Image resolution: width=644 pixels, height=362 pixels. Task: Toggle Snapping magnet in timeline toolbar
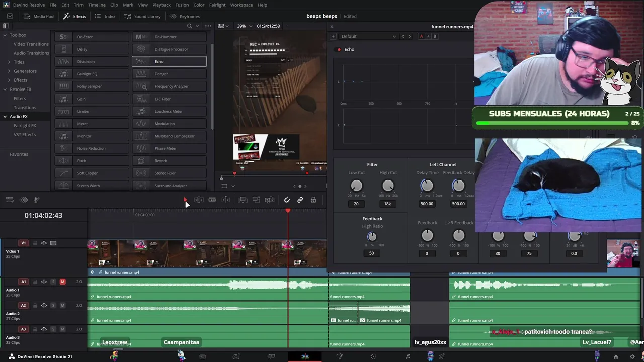(287, 200)
